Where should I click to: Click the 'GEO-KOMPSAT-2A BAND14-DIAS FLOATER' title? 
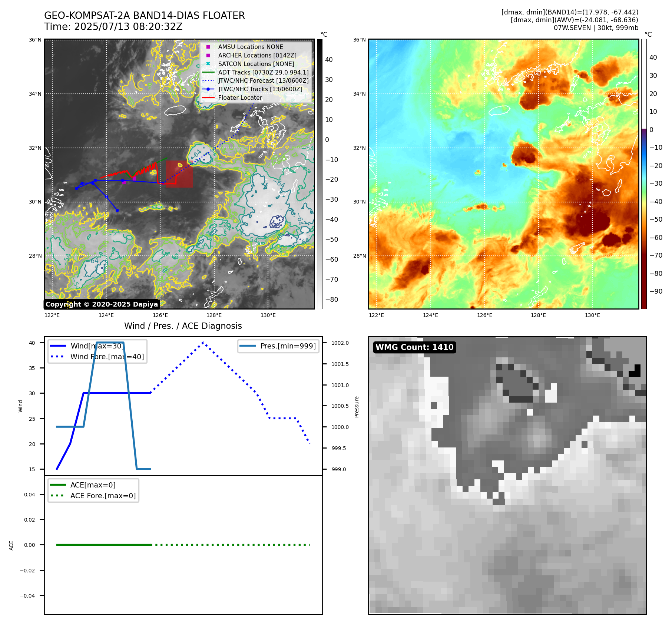click(x=145, y=16)
